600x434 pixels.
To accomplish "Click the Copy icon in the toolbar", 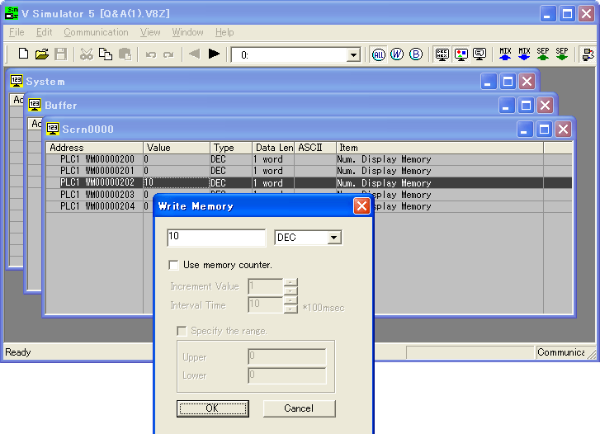I will coord(105,54).
